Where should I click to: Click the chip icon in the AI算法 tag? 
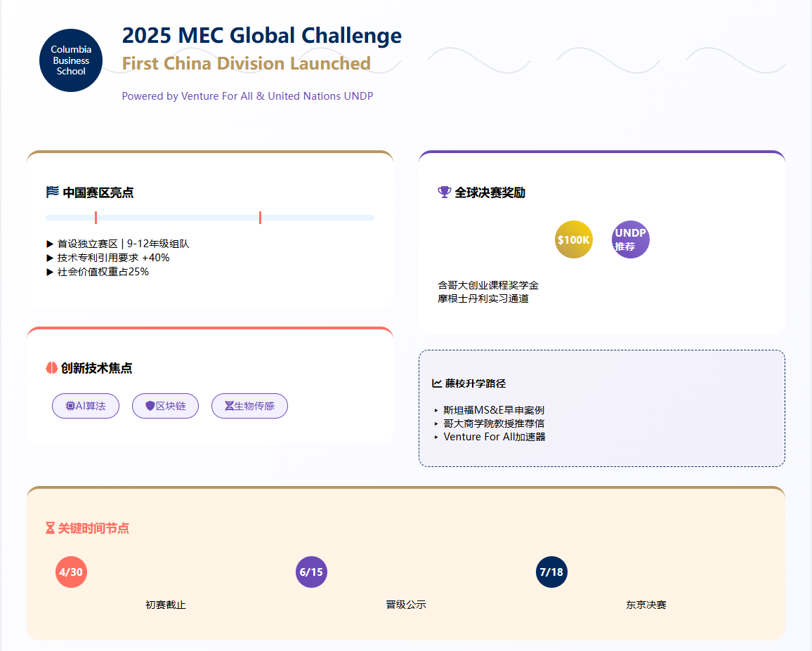(70, 406)
